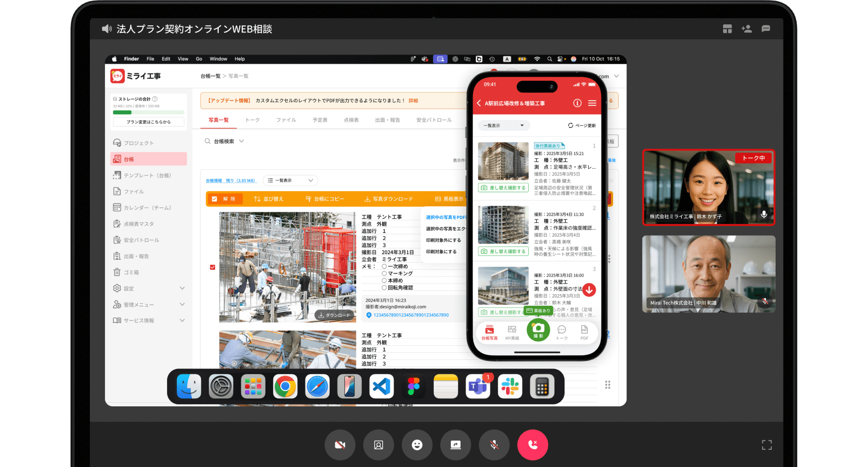Click the プラン変更はこちらから button
868x467 pixels.
[x=148, y=122]
